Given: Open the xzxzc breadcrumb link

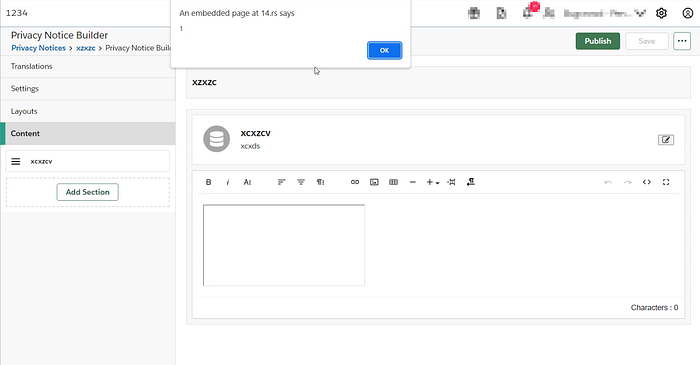Looking at the screenshot, I should [x=86, y=48].
